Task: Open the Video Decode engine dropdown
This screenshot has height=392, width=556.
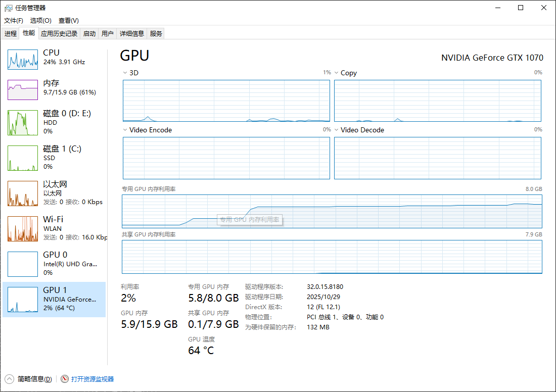Action: pyautogui.click(x=336, y=130)
